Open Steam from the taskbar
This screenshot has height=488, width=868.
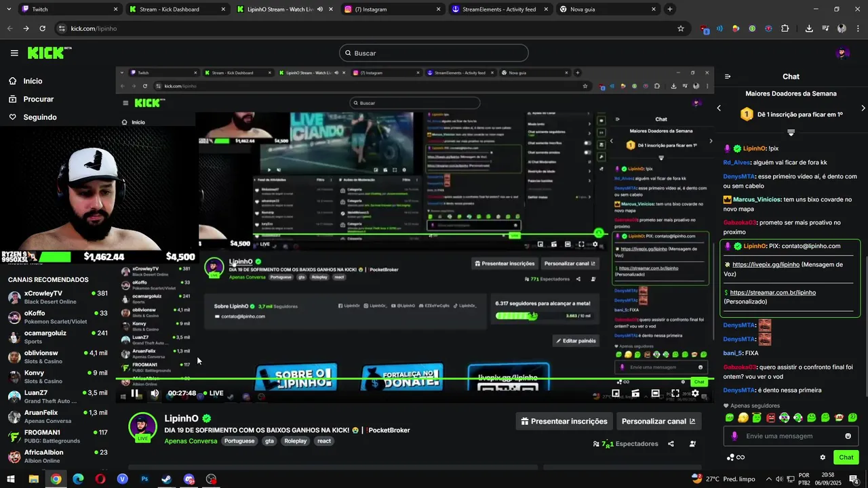[167, 479]
